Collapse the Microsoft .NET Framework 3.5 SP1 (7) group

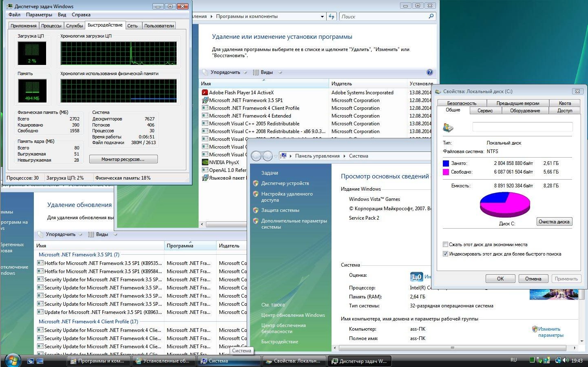tap(79, 255)
